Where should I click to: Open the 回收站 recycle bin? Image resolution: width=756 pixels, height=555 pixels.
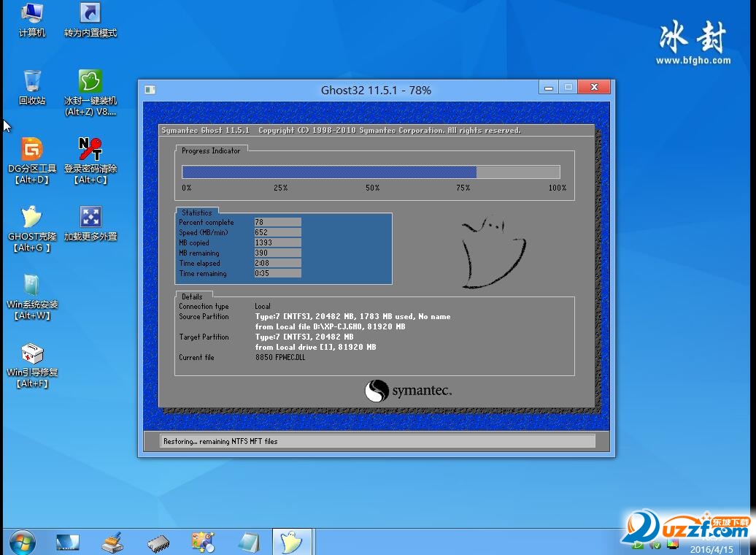tap(31, 81)
